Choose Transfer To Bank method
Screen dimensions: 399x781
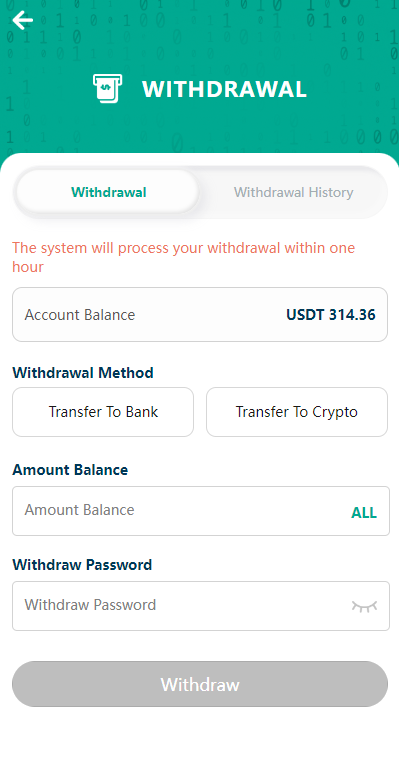[103, 412]
